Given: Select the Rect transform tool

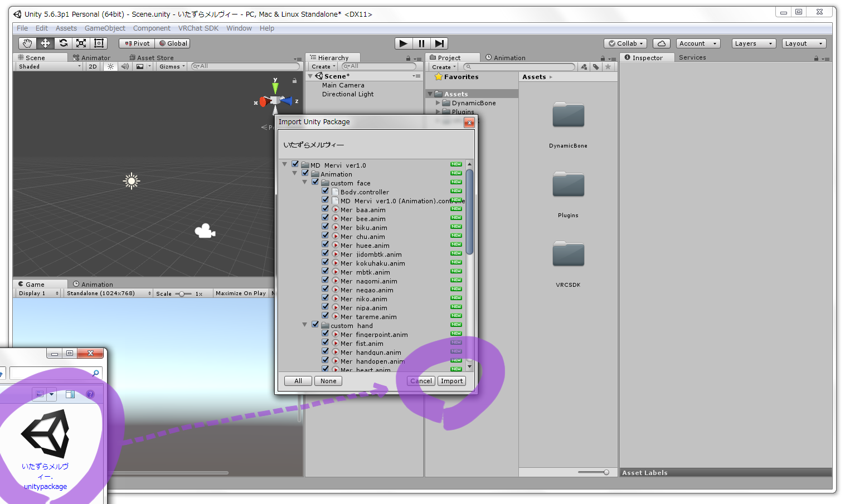Looking at the screenshot, I should [99, 43].
